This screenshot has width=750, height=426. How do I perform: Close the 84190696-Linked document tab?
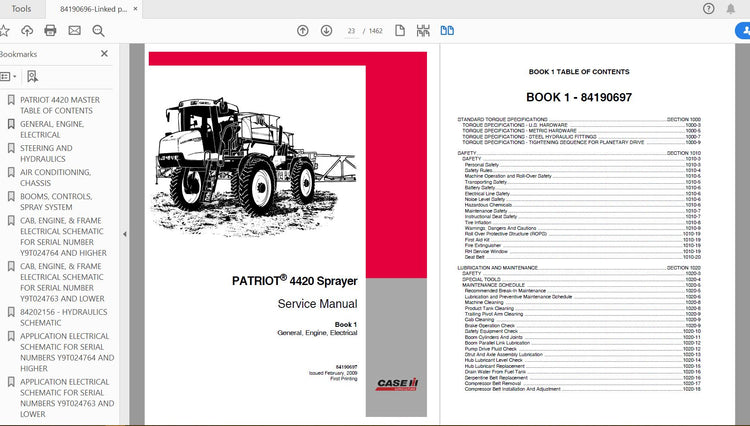point(136,9)
